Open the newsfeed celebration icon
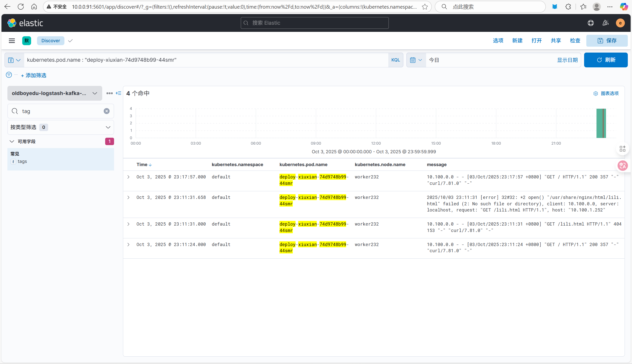632x364 pixels. click(x=605, y=23)
